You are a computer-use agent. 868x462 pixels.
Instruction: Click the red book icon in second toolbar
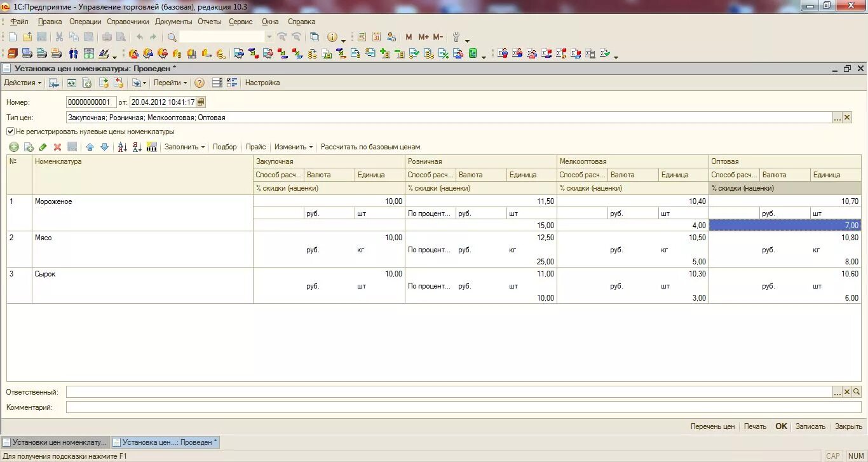(x=12, y=54)
